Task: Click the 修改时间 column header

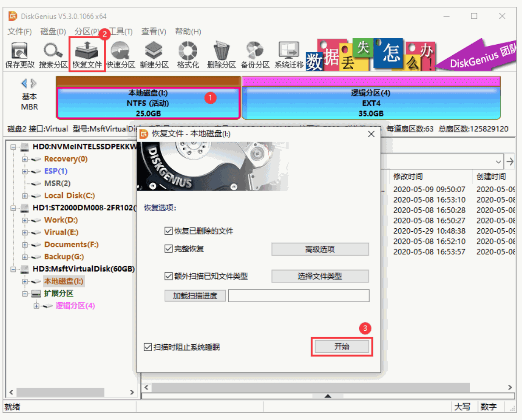Action: coord(408,176)
